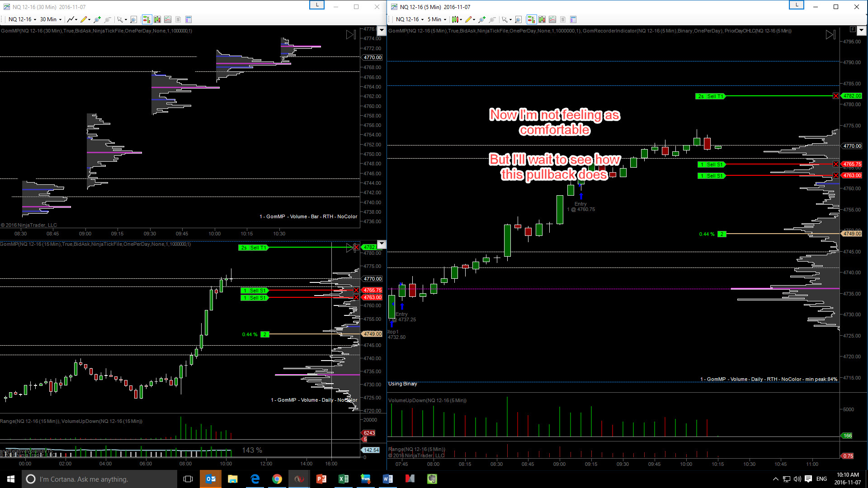Image resolution: width=868 pixels, height=488 pixels.
Task: Expand the panel dropdown arrow on the 30 Min chart
Action: [382, 30]
